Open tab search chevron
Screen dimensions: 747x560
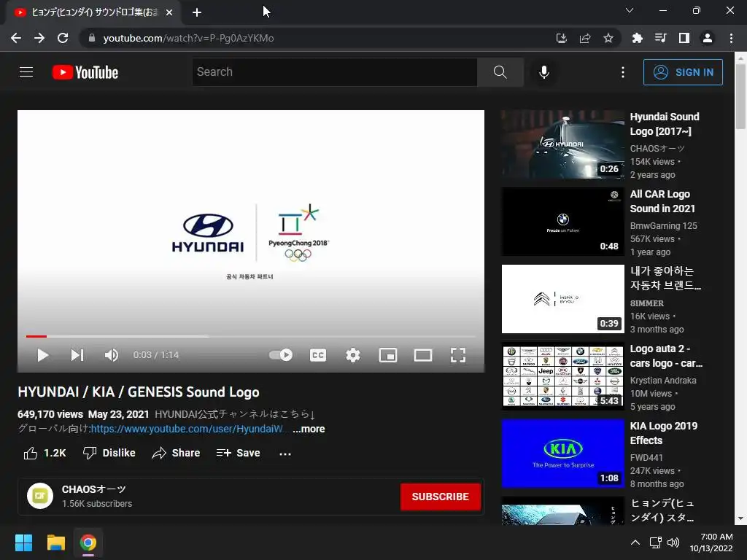[x=630, y=10]
